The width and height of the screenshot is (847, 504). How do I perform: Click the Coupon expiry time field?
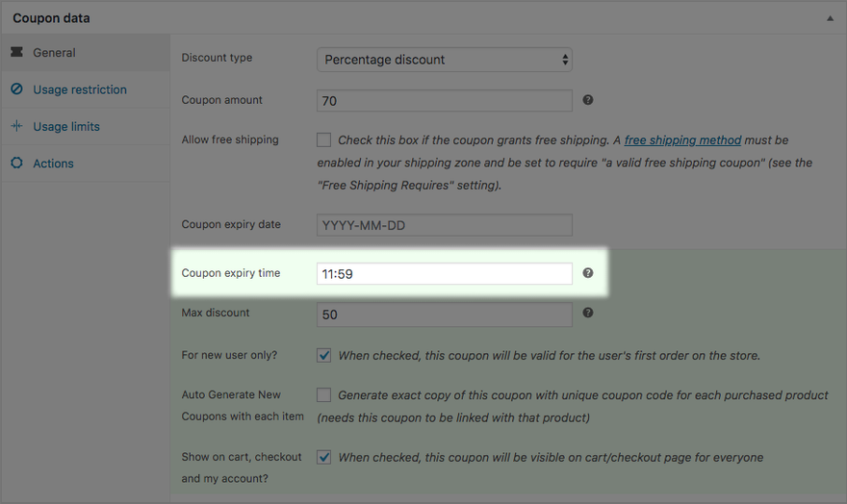coord(444,274)
